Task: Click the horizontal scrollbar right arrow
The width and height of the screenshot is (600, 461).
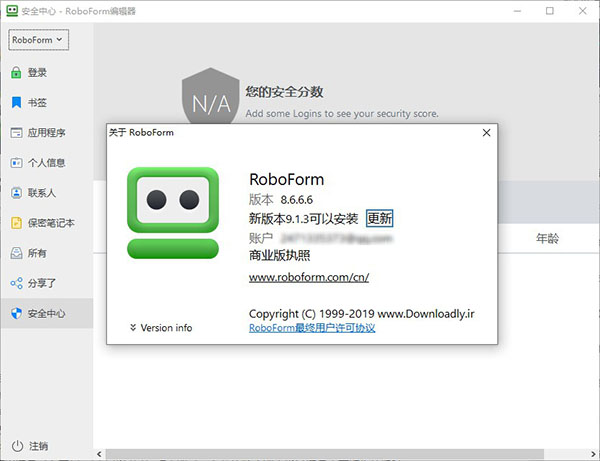Action: pos(593,454)
